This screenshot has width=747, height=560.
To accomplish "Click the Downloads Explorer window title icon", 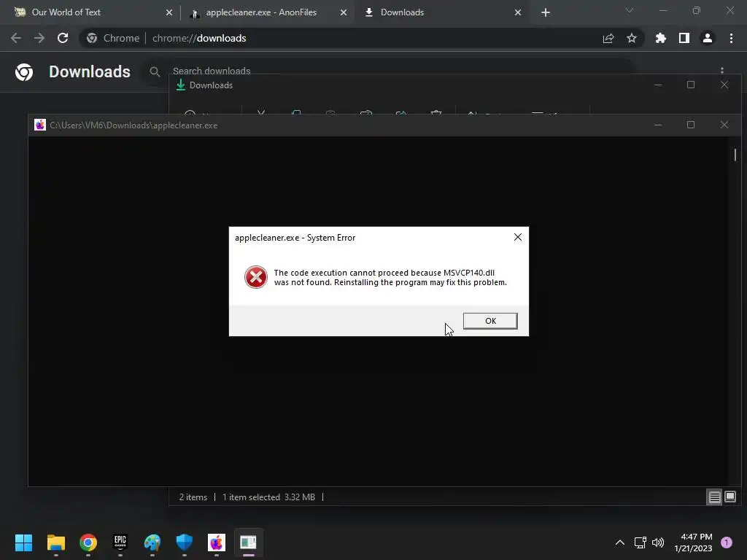I will click(x=181, y=85).
